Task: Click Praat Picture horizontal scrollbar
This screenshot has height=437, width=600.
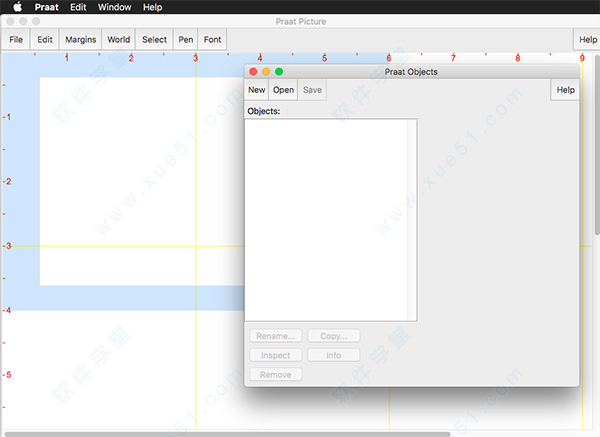Action: point(227,434)
